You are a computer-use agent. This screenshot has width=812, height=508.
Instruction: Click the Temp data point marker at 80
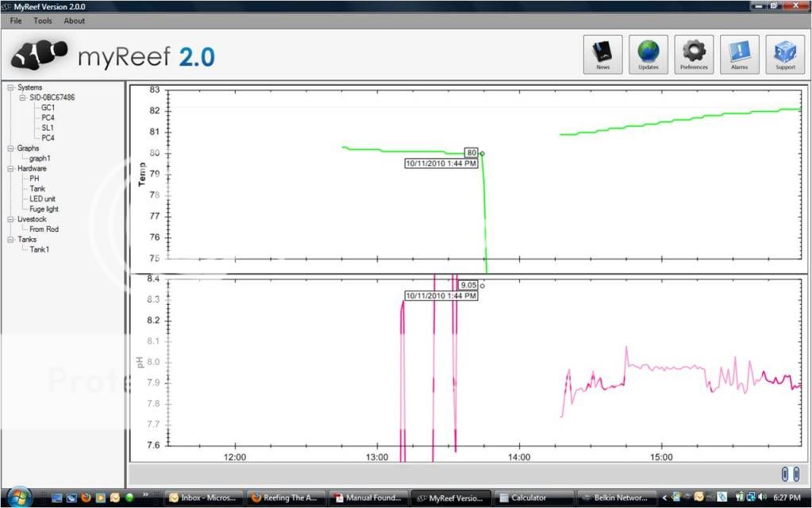482,153
